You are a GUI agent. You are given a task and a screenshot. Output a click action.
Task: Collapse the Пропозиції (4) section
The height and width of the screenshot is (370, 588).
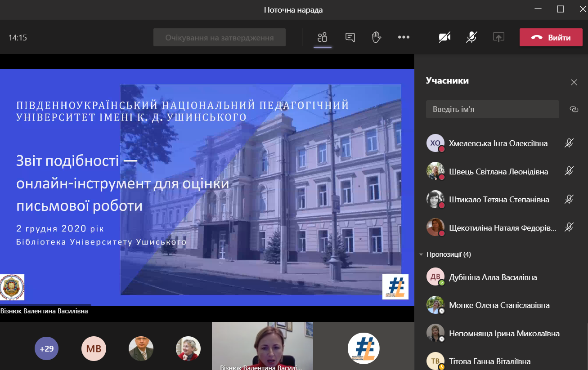coord(422,254)
